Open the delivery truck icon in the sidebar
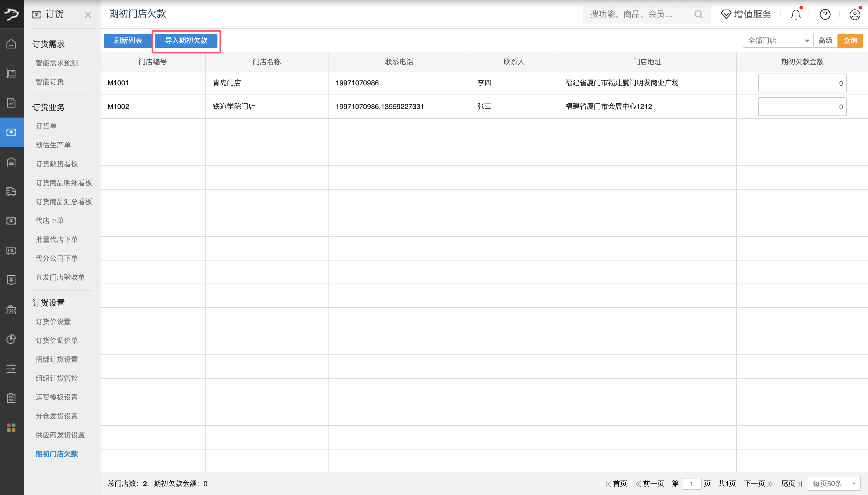The image size is (868, 495). pos(11,191)
